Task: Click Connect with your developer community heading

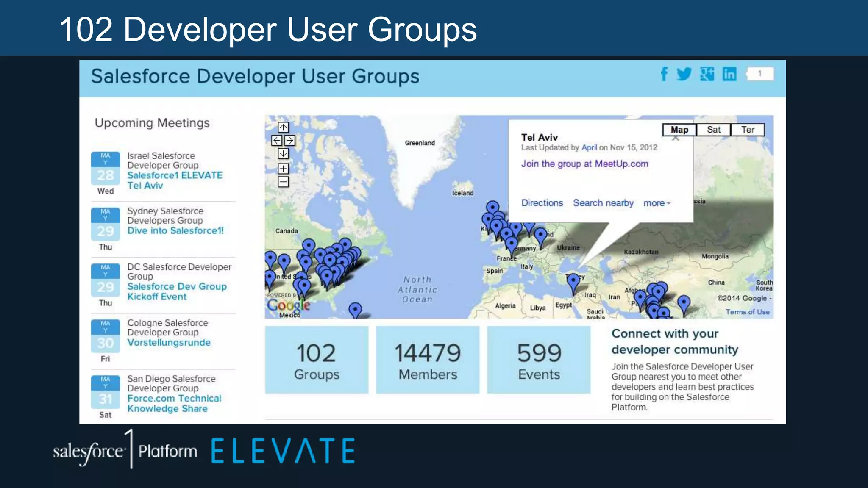Action: click(675, 341)
